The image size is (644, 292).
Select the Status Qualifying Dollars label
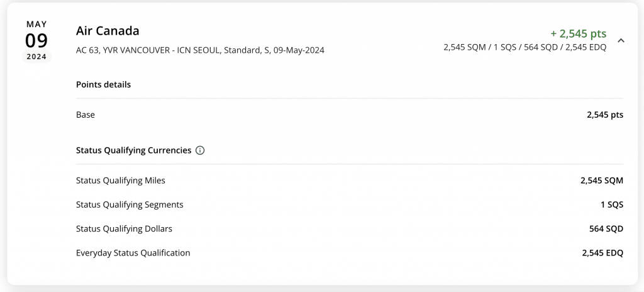(124, 228)
